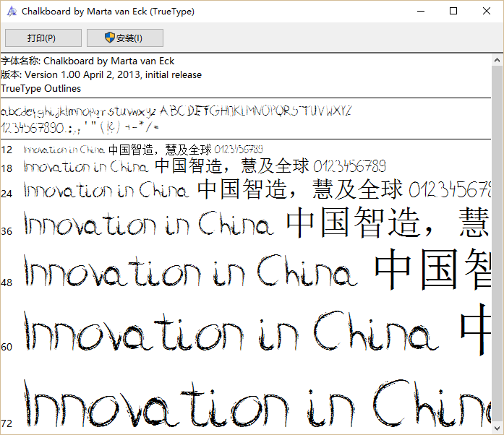Click the 安装(I) install button
504x435 pixels.
click(x=124, y=38)
